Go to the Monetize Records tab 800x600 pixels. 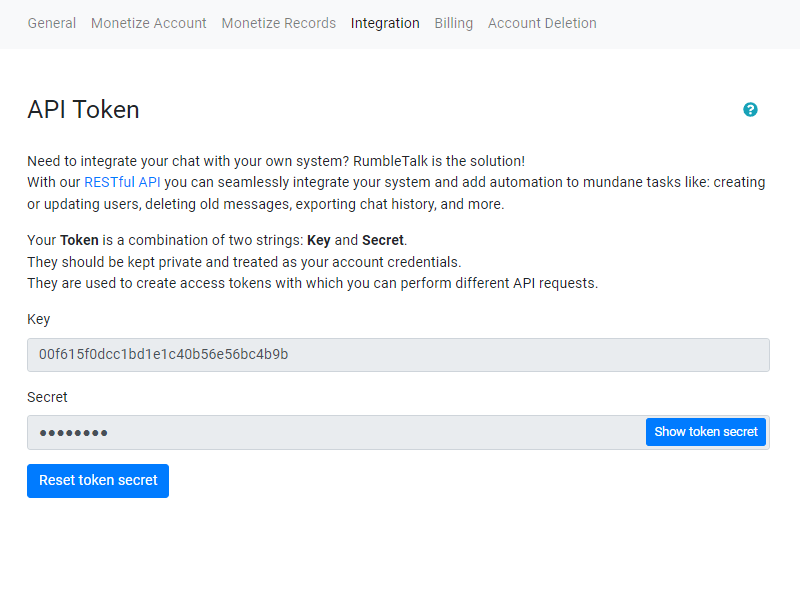click(279, 23)
